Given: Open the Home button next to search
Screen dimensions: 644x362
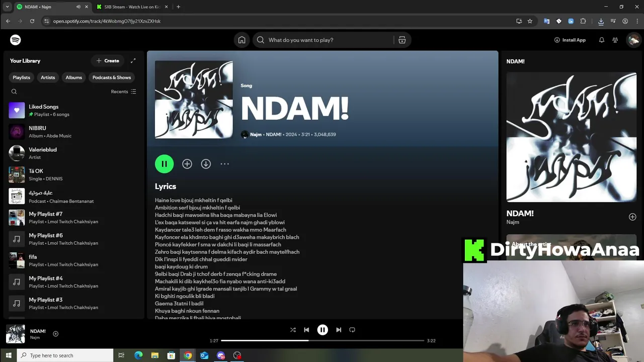Looking at the screenshot, I should click(242, 40).
